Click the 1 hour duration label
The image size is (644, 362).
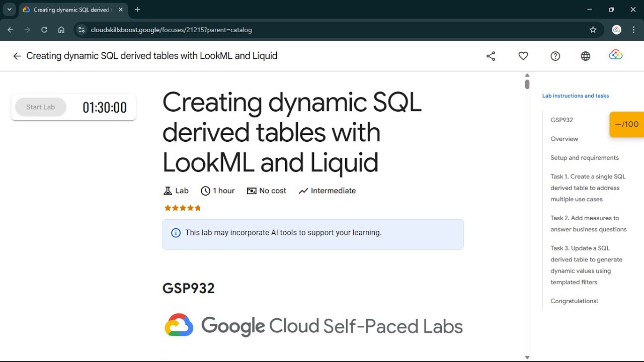click(224, 191)
